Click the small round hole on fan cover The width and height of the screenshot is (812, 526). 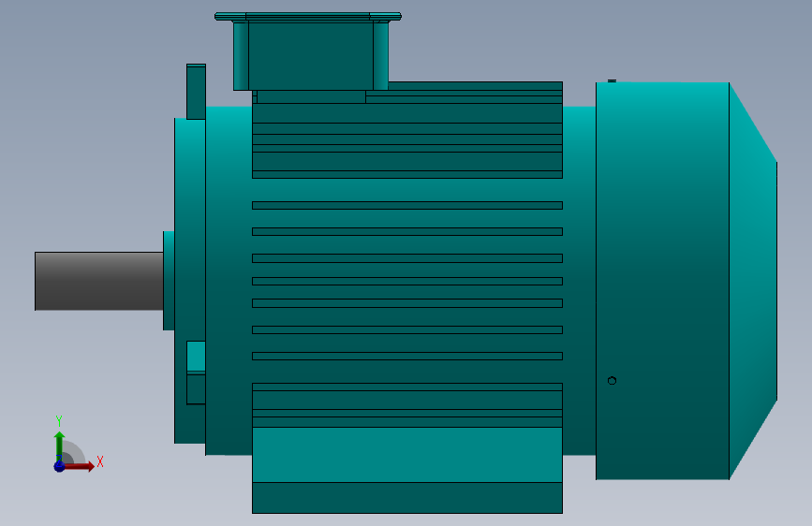612,381
